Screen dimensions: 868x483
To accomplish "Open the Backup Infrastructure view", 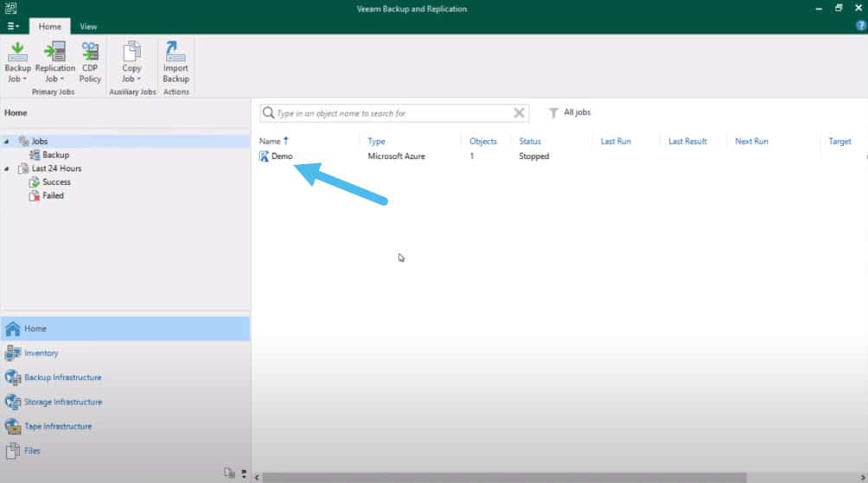I will coord(125,378).
